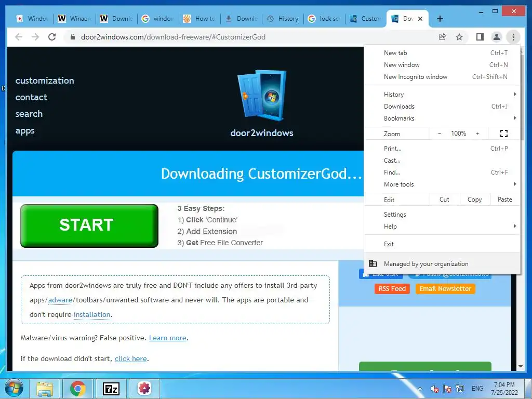Viewport: 532px width, 399px height.
Task: Open the profile avatar icon
Action: (496, 37)
